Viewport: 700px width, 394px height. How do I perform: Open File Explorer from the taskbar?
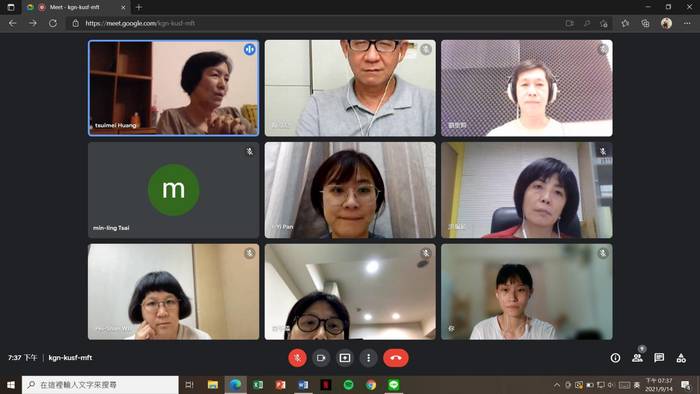click(x=213, y=385)
